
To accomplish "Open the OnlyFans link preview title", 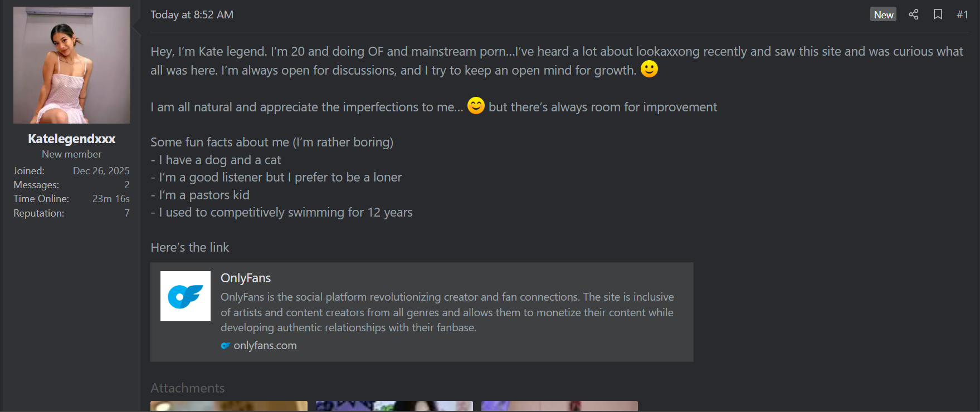I will [x=246, y=278].
